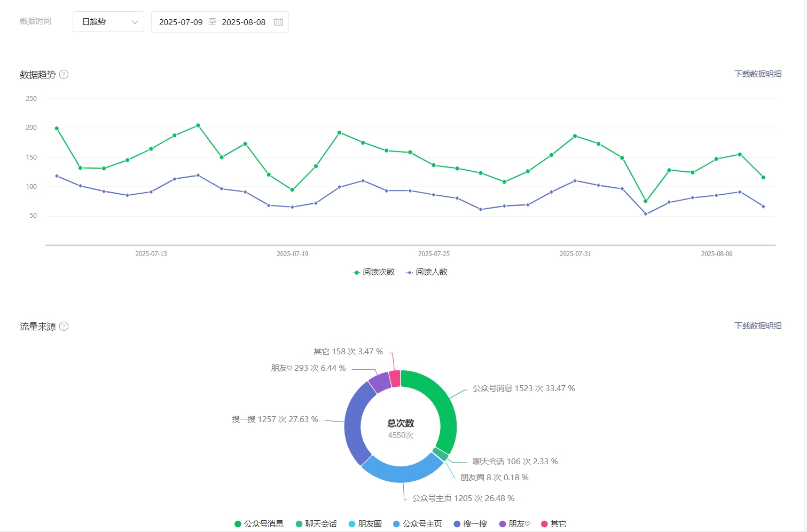Toggle 阅读人数 series in chart legend
The image size is (807, 532).
427,272
